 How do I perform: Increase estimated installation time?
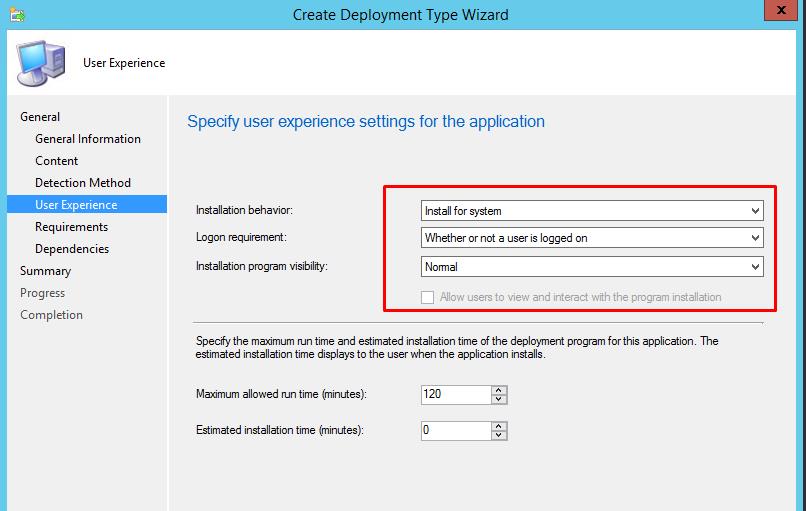(499, 426)
